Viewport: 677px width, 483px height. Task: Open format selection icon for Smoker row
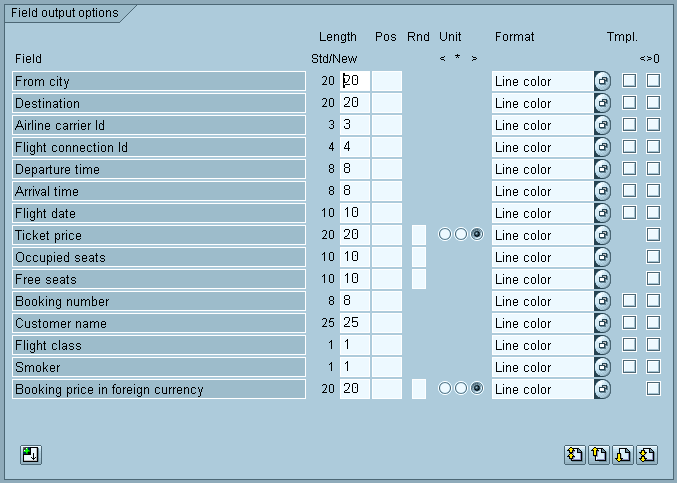coord(602,367)
